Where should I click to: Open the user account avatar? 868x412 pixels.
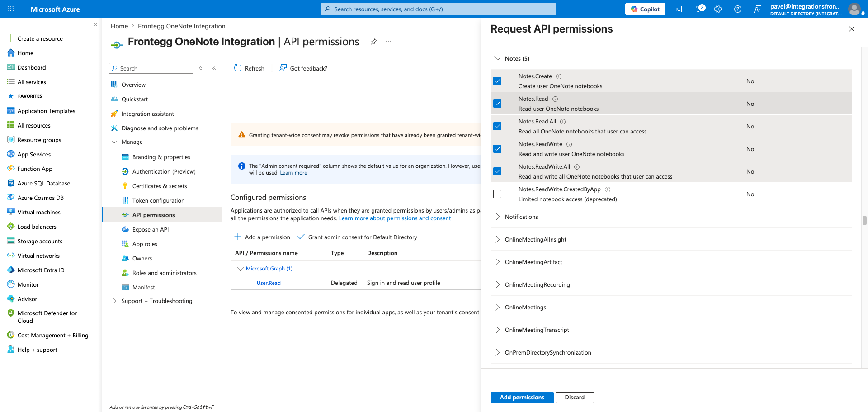pyautogui.click(x=854, y=9)
